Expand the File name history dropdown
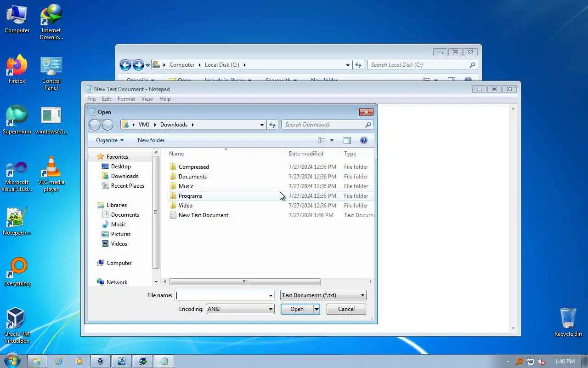This screenshot has width=588, height=368. (271, 295)
